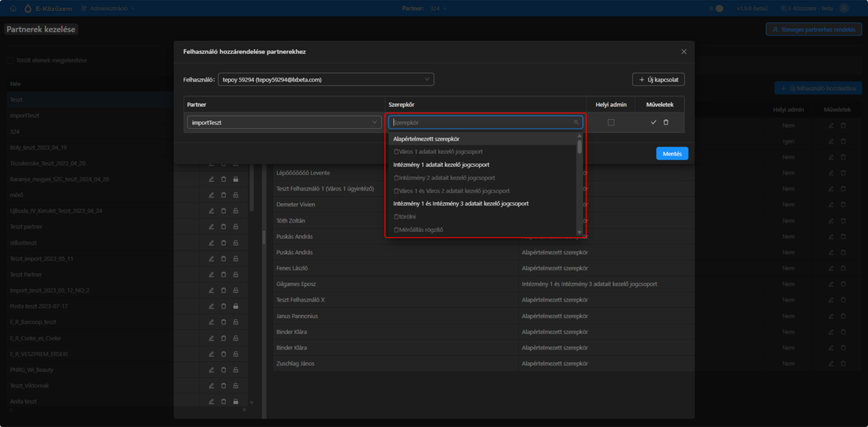Delete the Gilgames Eposz user row

pos(843,284)
